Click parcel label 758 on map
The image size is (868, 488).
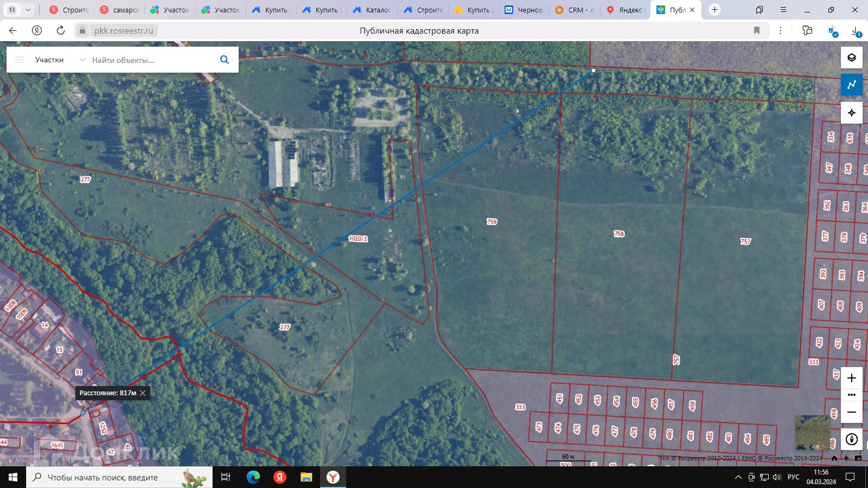(619, 234)
